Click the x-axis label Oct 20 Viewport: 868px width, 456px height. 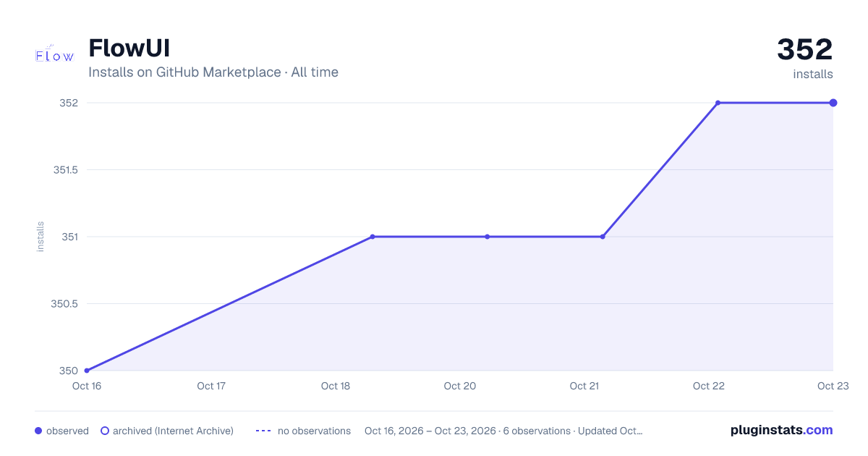click(x=460, y=386)
